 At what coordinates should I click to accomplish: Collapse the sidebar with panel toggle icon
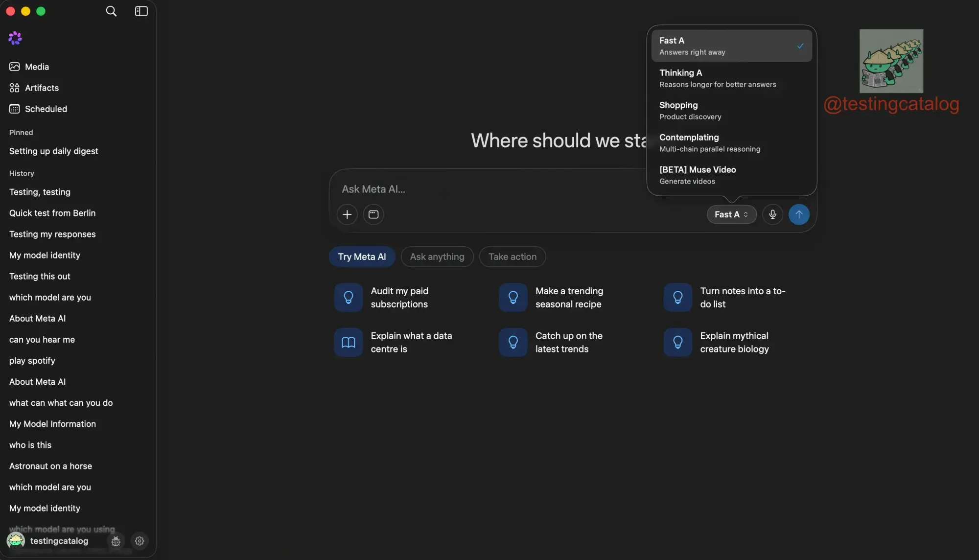click(141, 11)
